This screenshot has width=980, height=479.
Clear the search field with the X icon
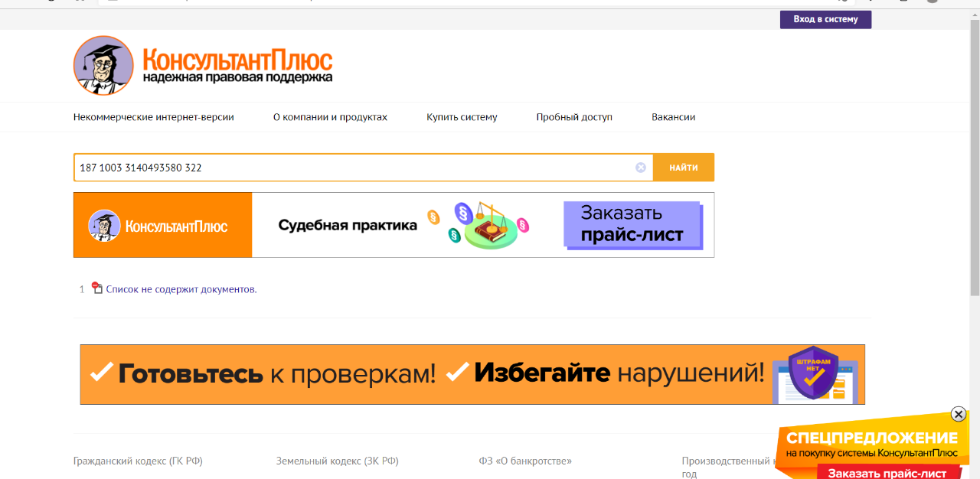pos(641,168)
